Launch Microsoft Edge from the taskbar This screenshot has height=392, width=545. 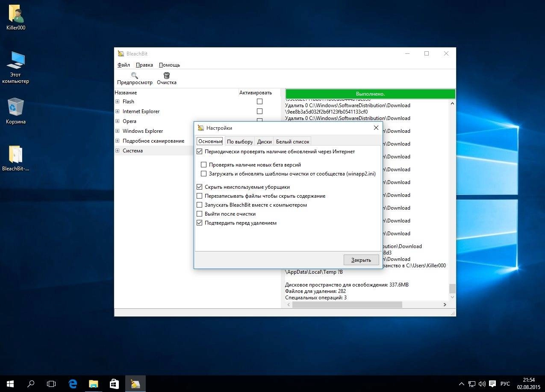(x=73, y=383)
